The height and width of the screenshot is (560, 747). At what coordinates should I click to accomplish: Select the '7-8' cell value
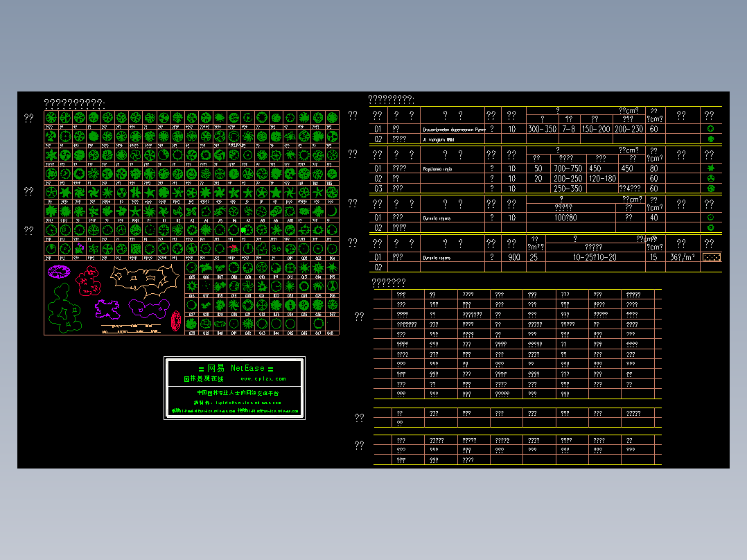click(568, 129)
